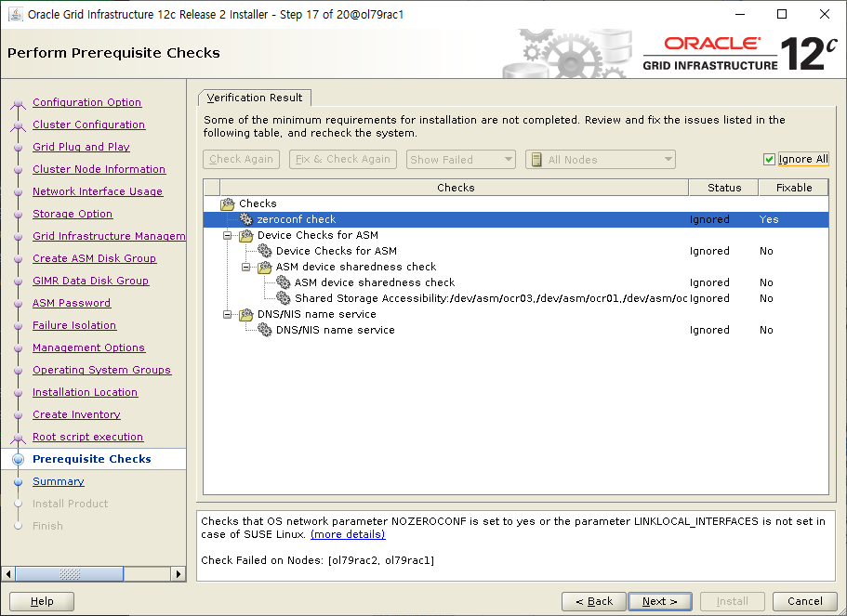Click the sidebar horizontal scrollbar thumb
This screenshot has width=847, height=616.
[70, 574]
